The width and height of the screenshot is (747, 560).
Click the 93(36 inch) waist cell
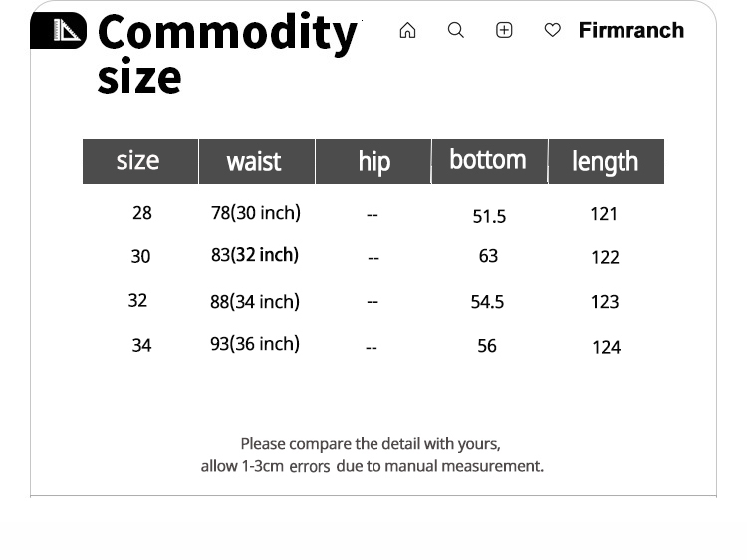pyautogui.click(x=255, y=344)
